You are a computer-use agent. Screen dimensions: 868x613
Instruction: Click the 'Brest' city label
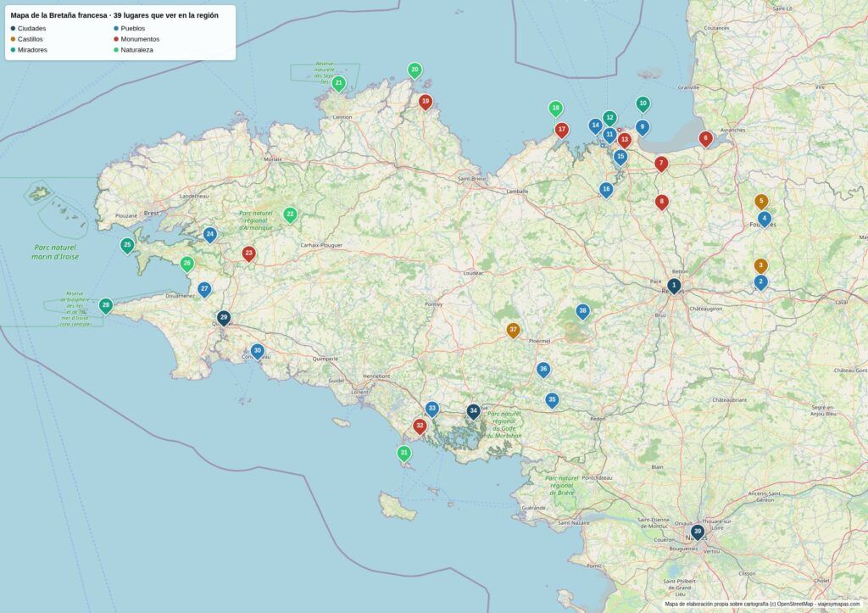tap(151, 213)
